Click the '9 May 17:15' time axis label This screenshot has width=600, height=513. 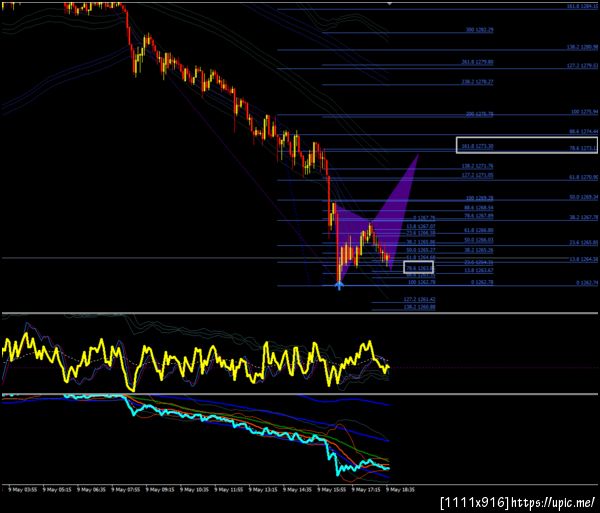(x=366, y=490)
